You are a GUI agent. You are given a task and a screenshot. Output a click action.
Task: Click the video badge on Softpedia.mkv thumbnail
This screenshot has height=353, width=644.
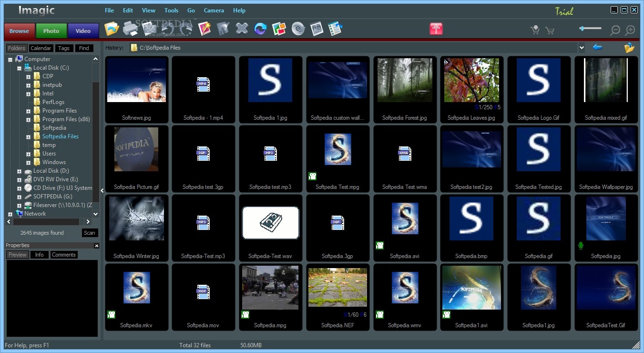coord(111,314)
